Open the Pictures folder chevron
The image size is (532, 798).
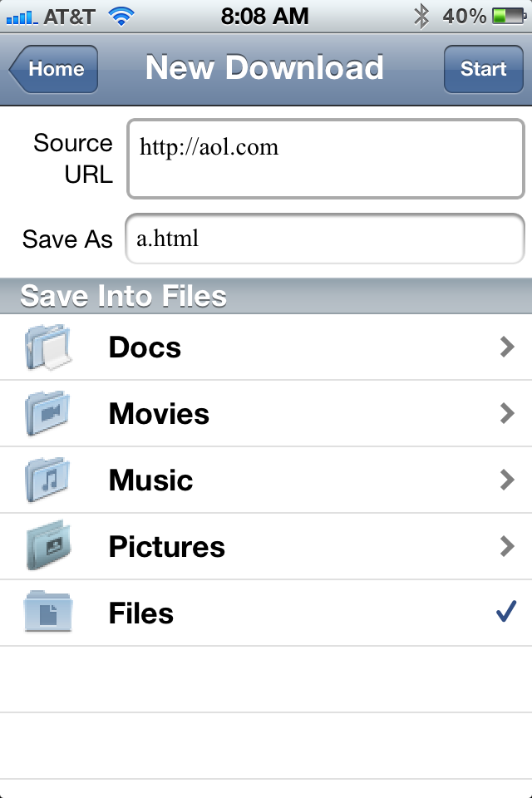click(507, 547)
